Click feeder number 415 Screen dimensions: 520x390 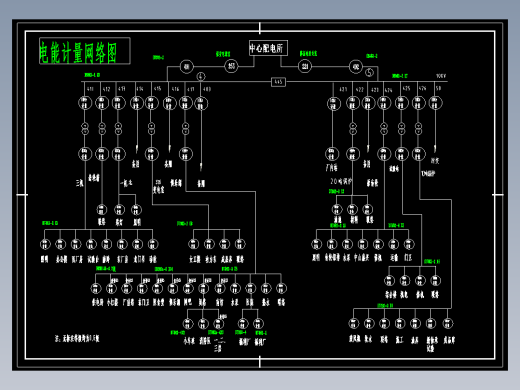point(157,89)
